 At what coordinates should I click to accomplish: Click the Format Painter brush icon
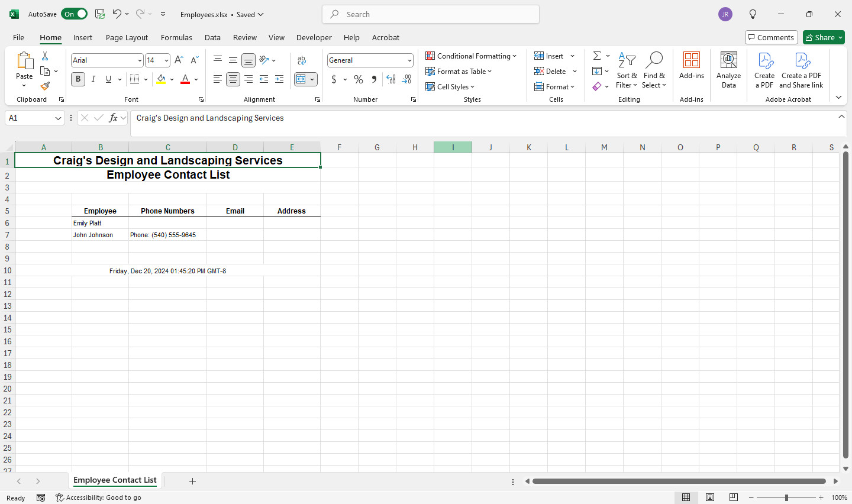coord(45,86)
